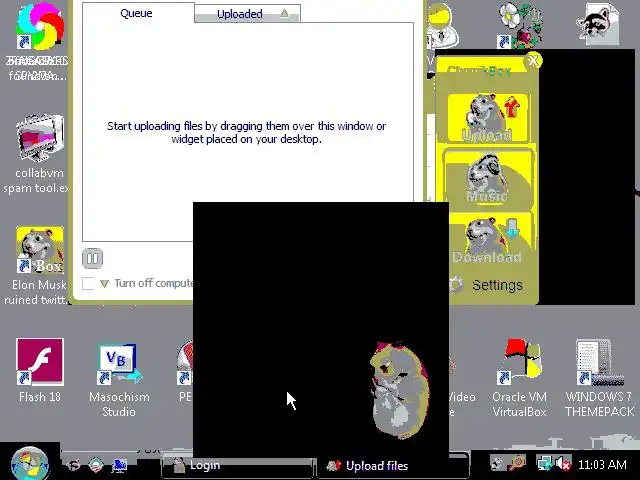This screenshot has height=480, width=640.
Task: Open the WINDOWS 7 THEMEPACK desktop file
Action: tap(599, 378)
